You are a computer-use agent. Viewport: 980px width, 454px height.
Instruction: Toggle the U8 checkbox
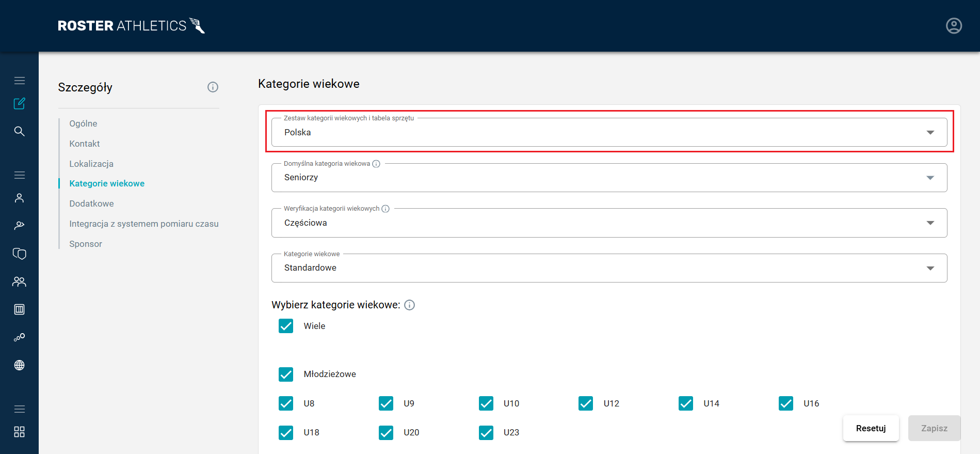pos(286,403)
